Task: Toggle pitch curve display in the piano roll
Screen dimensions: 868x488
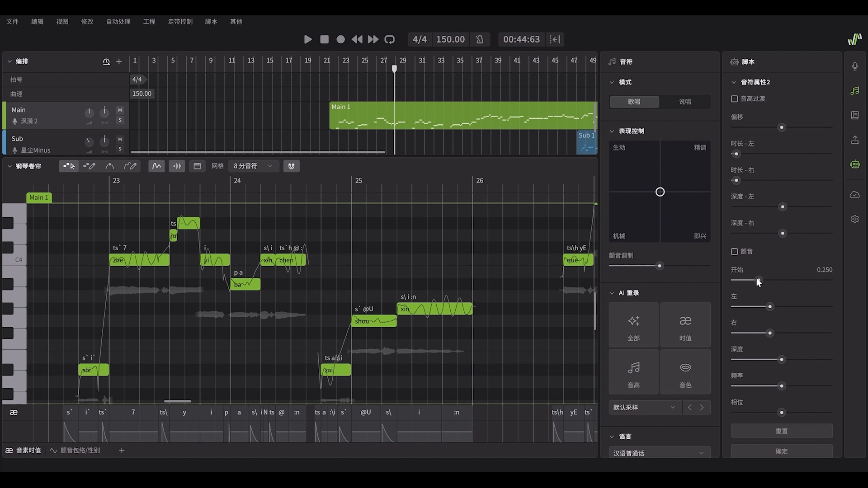Action: click(156, 166)
